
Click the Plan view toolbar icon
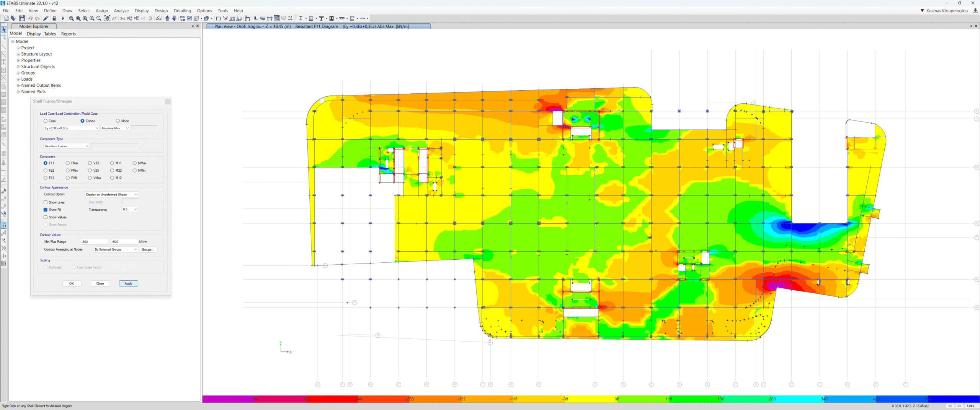[129, 18]
